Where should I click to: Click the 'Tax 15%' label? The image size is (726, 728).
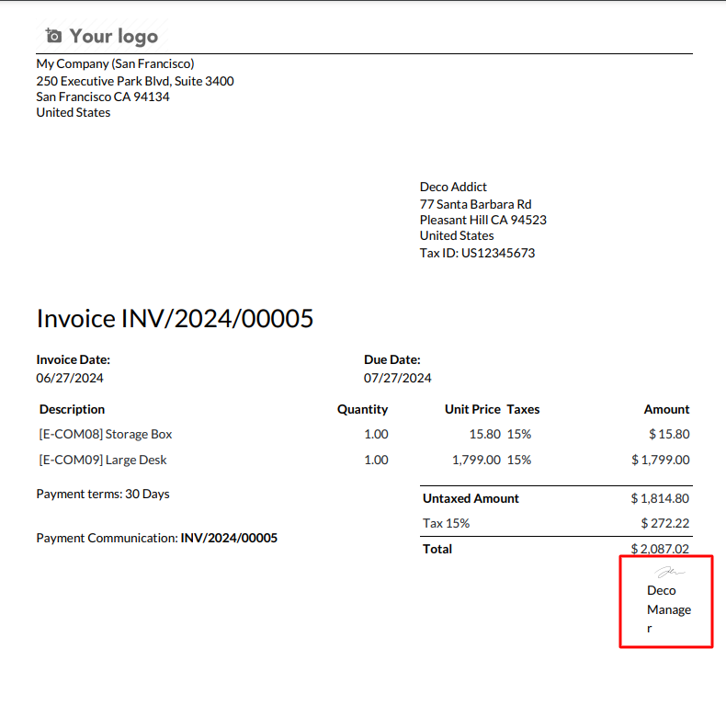click(446, 524)
